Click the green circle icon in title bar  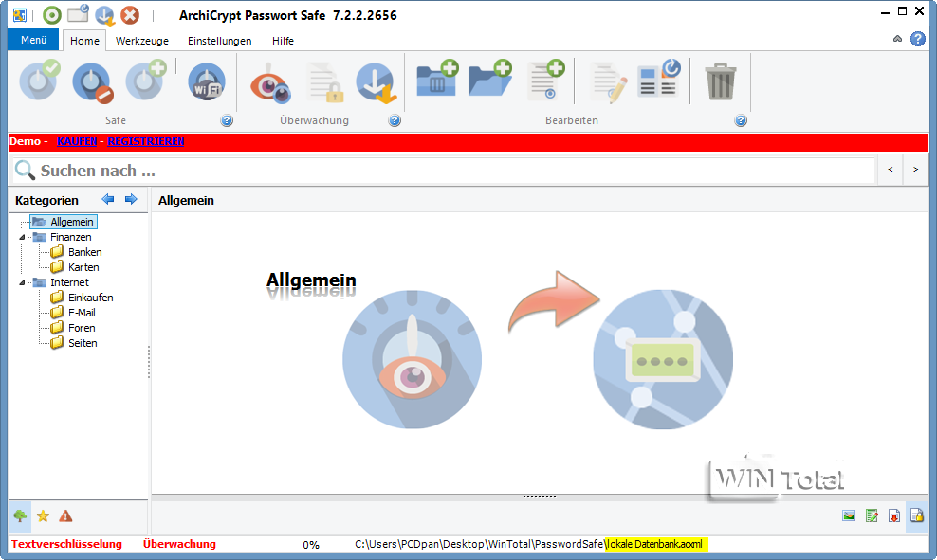(52, 15)
